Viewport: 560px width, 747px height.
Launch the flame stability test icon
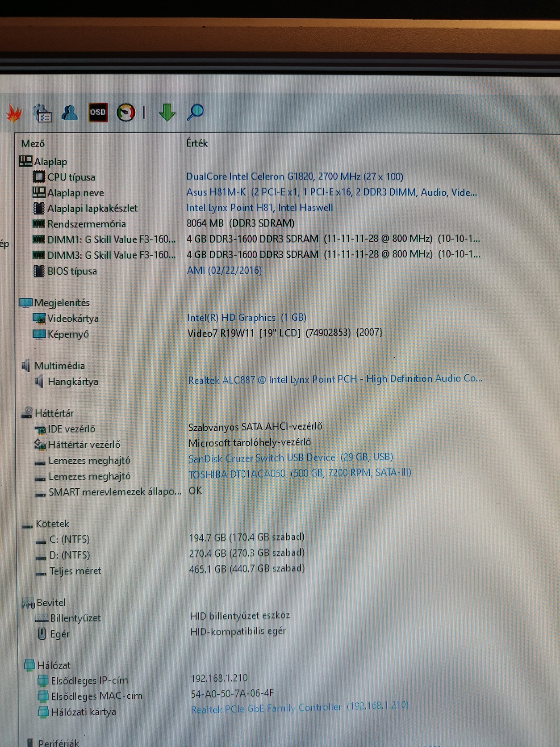(x=14, y=113)
